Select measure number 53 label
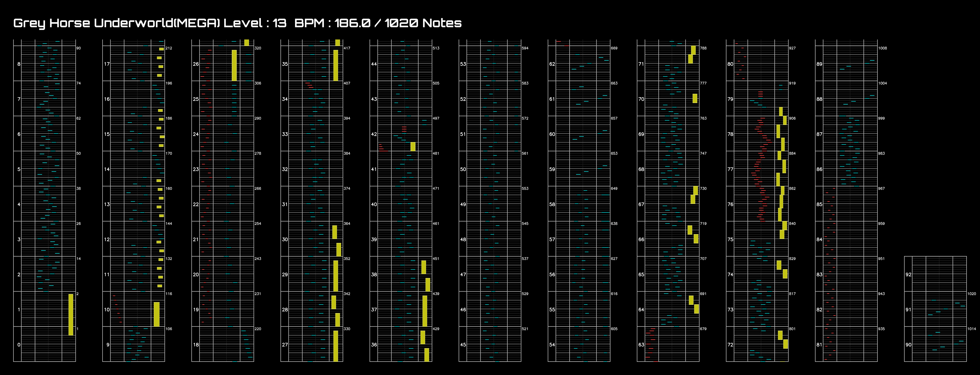 point(463,64)
